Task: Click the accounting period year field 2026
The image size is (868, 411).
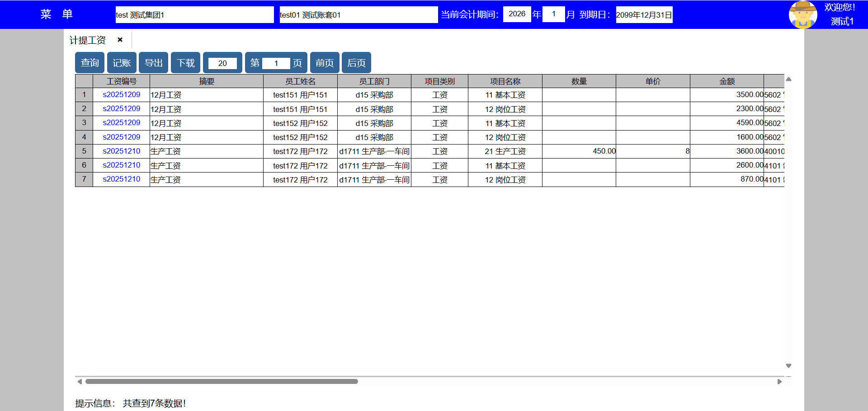Action: tap(517, 14)
